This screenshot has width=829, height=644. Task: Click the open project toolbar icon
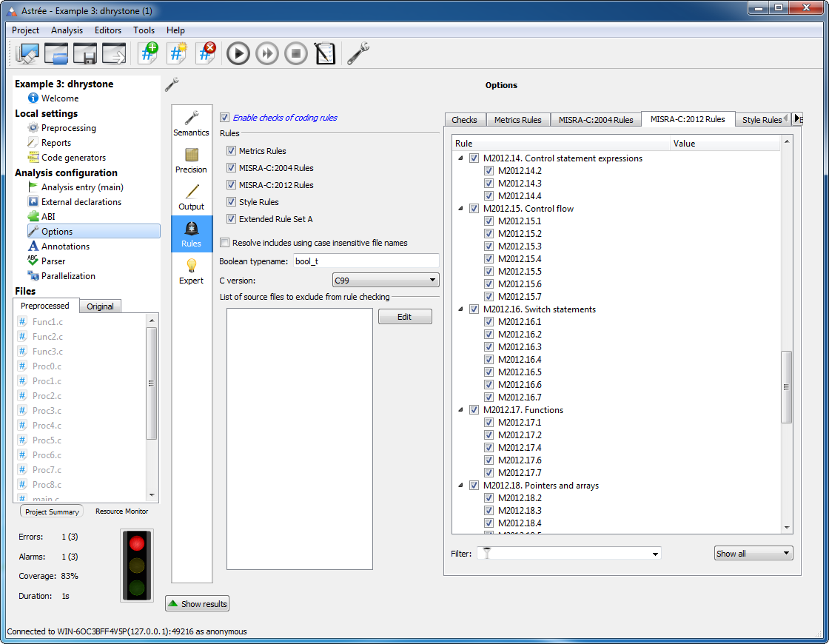point(56,53)
